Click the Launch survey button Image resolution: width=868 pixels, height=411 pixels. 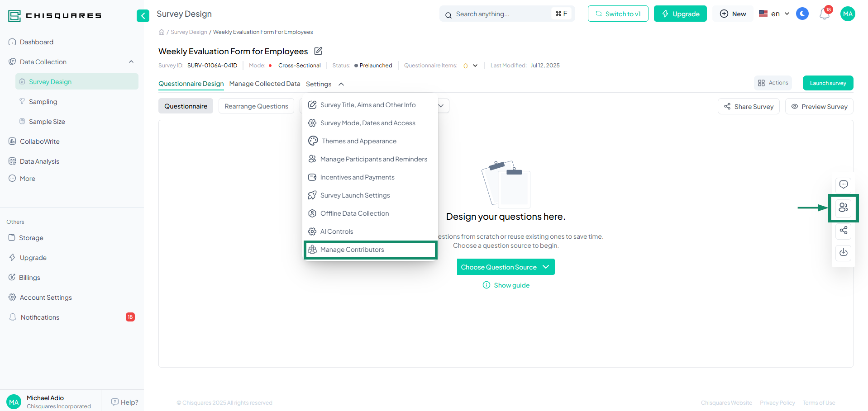(x=828, y=83)
